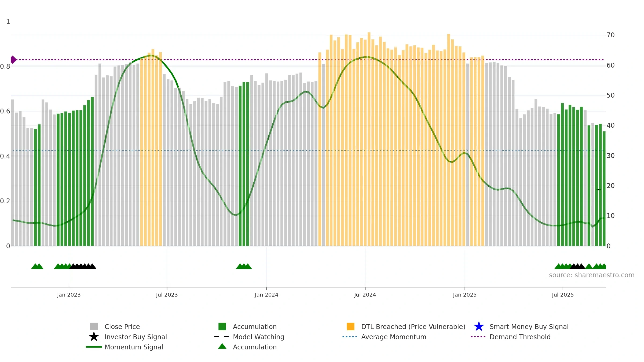Click the blue Smart Money Buy Signal star

tap(479, 327)
